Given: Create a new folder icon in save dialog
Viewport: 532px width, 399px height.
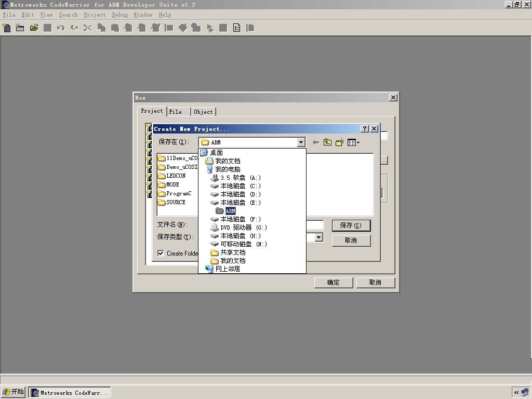Looking at the screenshot, I should click(340, 142).
